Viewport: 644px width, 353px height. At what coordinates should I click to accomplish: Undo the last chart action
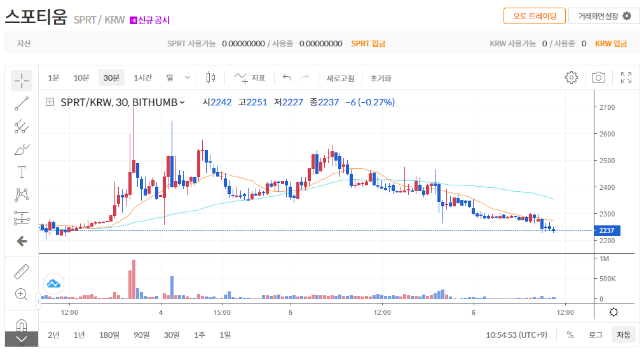point(287,77)
